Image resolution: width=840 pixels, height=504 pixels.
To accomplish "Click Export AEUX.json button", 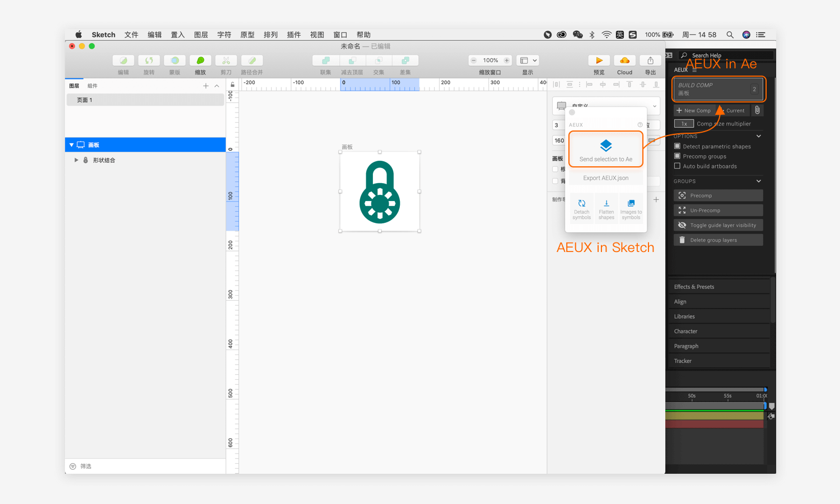I will (x=606, y=178).
